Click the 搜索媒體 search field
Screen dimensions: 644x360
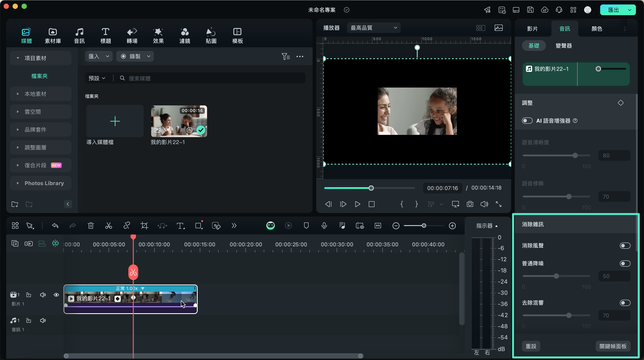(x=211, y=78)
